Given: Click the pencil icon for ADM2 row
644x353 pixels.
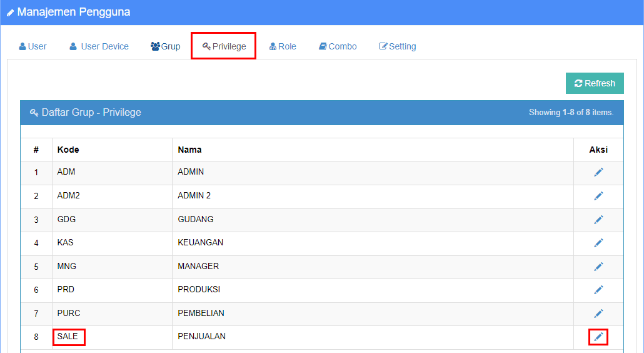Looking at the screenshot, I should 598,196.
